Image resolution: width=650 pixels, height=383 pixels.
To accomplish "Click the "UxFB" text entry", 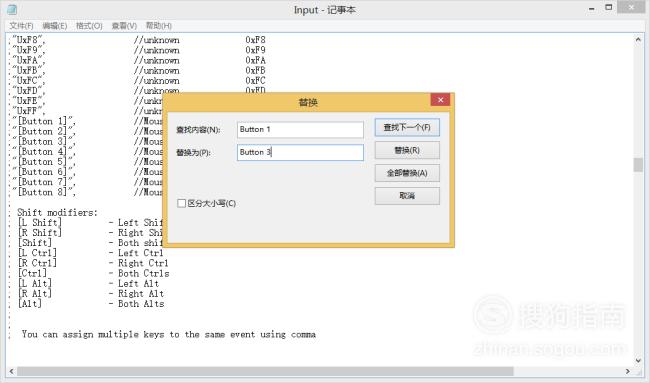I will tap(28, 70).
